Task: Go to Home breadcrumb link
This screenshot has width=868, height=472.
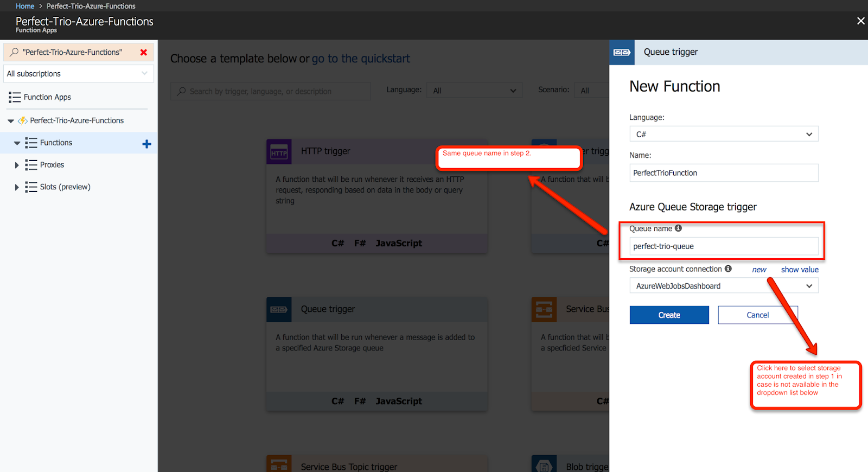Action: (25, 6)
